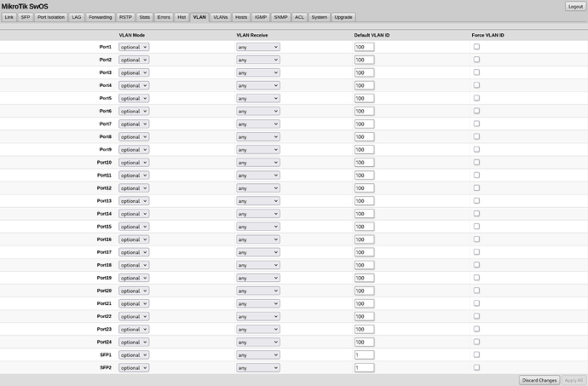Open VLAN Mode dropdown for Port1
588x386 pixels.
[134, 47]
